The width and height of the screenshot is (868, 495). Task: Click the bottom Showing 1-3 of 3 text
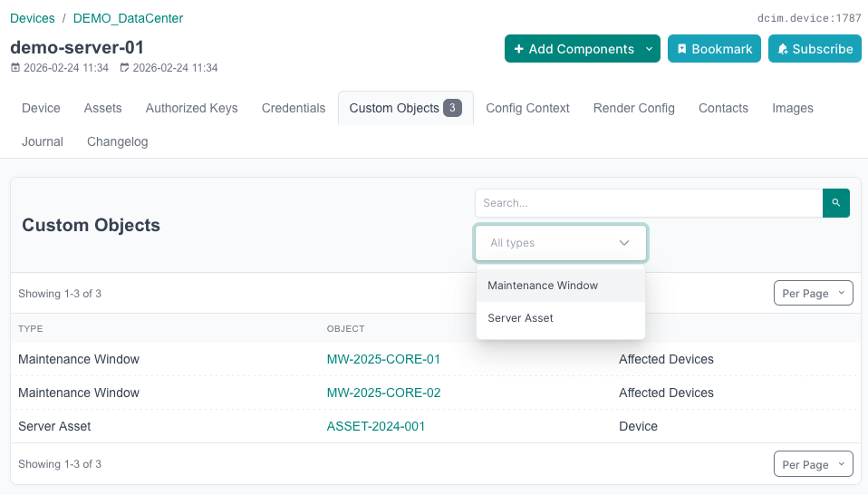point(60,464)
